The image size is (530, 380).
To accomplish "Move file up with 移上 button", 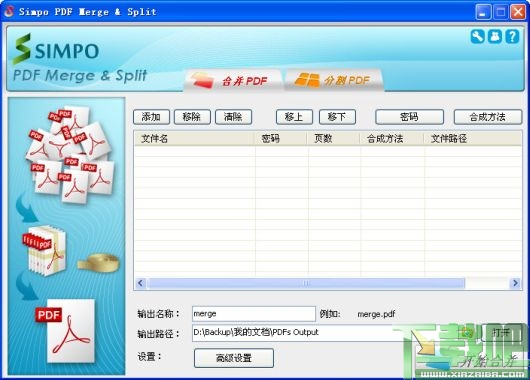I will 294,117.
